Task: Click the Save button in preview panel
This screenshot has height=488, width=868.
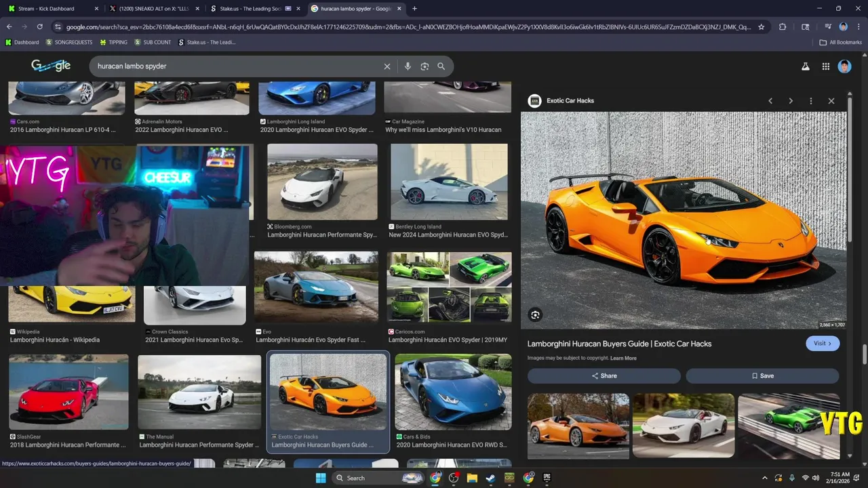Action: tap(762, 375)
